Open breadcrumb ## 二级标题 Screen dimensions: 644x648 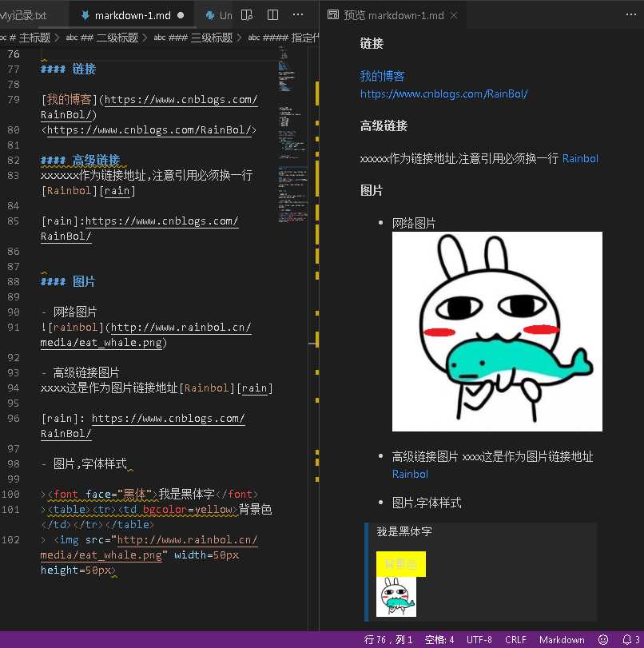(102, 38)
